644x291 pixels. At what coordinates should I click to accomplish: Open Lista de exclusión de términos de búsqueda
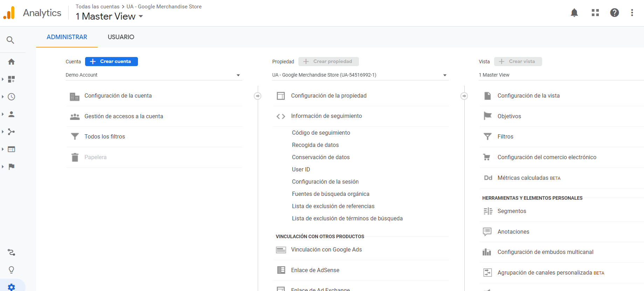tap(347, 219)
